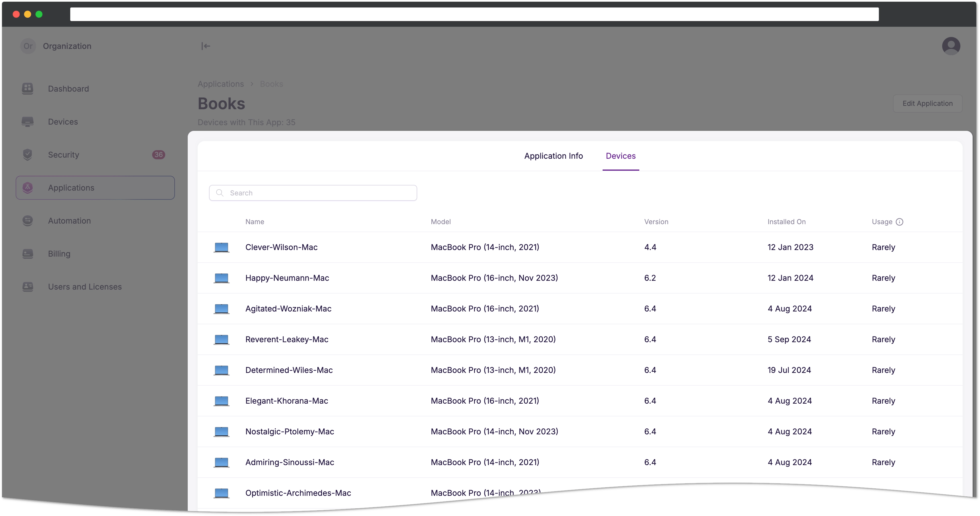Open device Happy-Neumann-Mac
Image resolution: width=980 pixels, height=516 pixels.
[287, 278]
